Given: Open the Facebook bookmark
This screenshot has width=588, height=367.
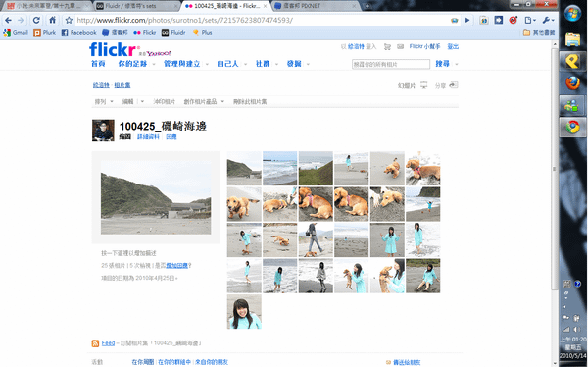Looking at the screenshot, I should pyautogui.click(x=78, y=33).
